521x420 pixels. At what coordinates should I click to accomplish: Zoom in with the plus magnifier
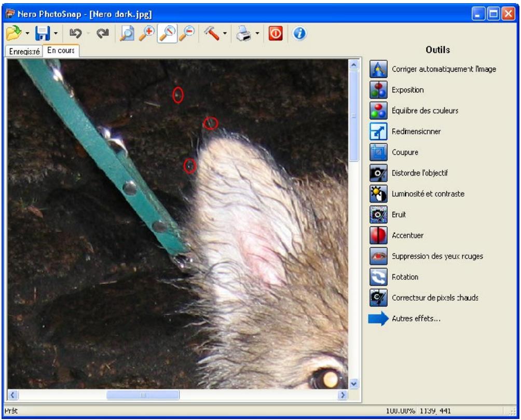[147, 33]
